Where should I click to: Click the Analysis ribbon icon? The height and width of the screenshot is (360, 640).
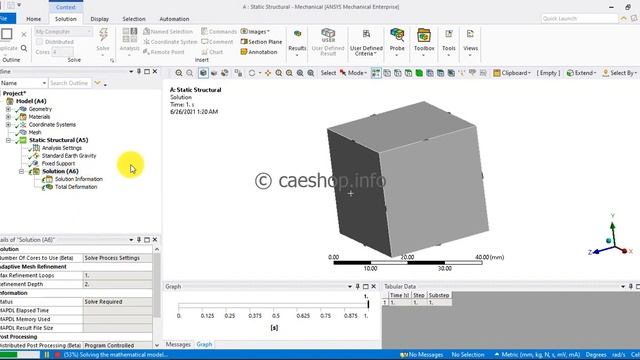coord(129,35)
